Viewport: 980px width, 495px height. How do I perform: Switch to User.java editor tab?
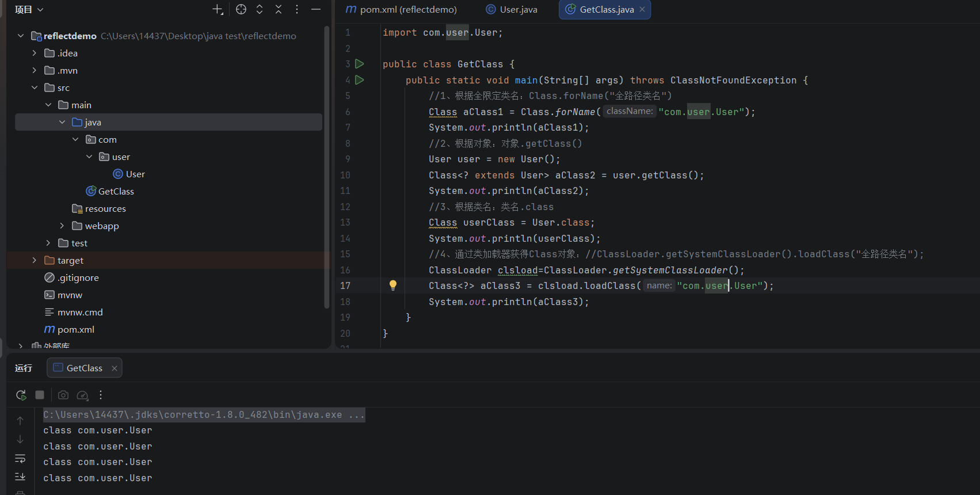512,9
